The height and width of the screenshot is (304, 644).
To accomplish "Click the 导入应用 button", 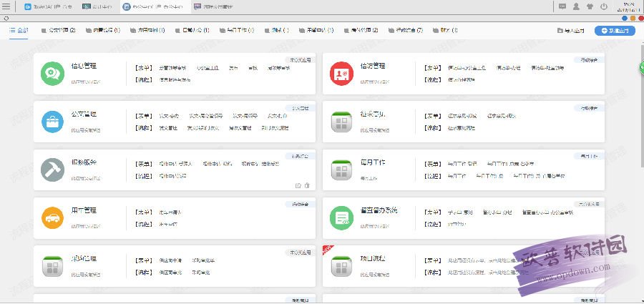I will (x=570, y=30).
